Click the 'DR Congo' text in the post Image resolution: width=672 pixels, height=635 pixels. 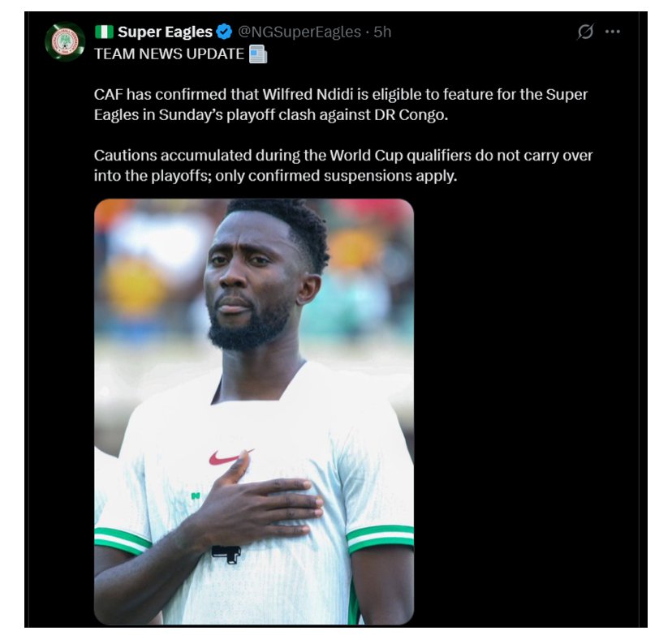pos(417,115)
